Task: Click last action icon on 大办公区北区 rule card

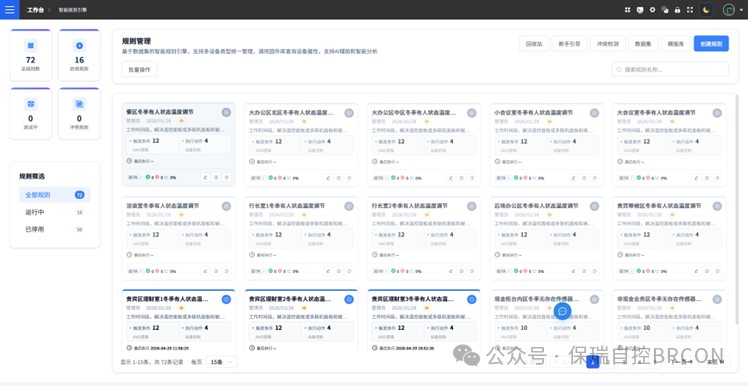Action: (x=349, y=178)
